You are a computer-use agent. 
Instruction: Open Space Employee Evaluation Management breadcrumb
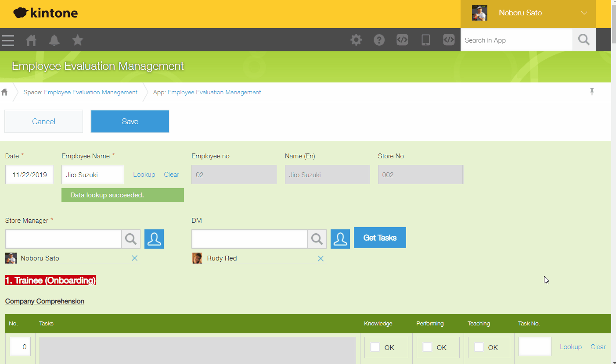click(90, 92)
